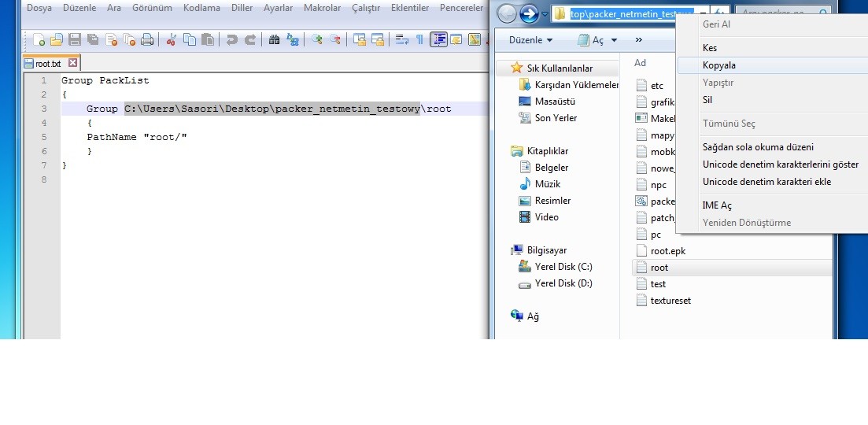868x425 pixels.
Task: Open the Ara menu
Action: click(x=114, y=8)
